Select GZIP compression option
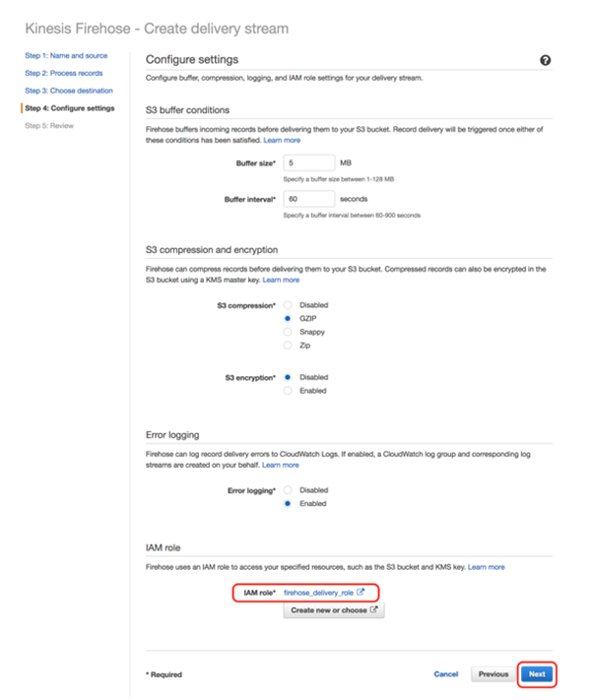Screen dimensions: 591x700 point(288,318)
